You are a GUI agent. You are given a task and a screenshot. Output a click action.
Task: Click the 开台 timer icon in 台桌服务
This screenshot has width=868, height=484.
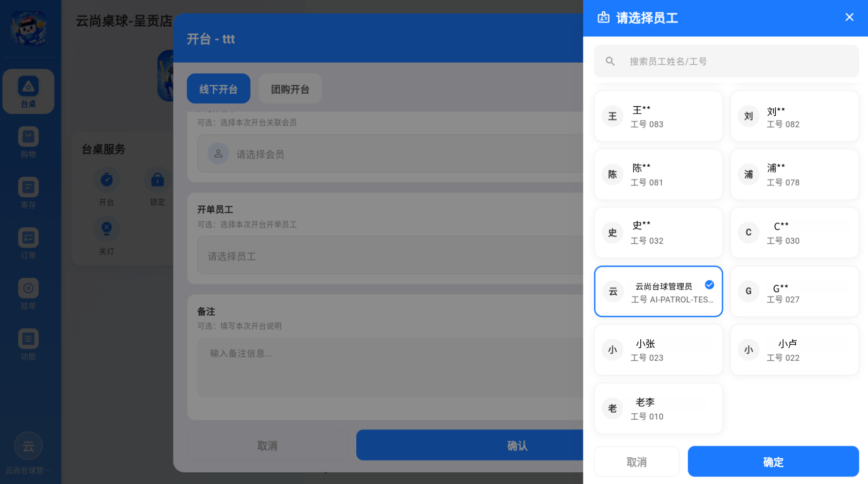[x=107, y=180]
